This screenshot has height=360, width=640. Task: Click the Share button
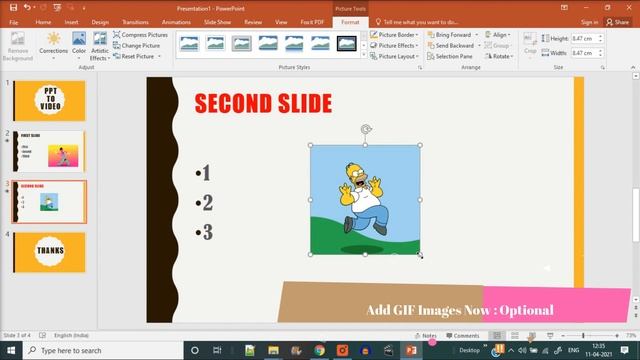tap(618, 22)
